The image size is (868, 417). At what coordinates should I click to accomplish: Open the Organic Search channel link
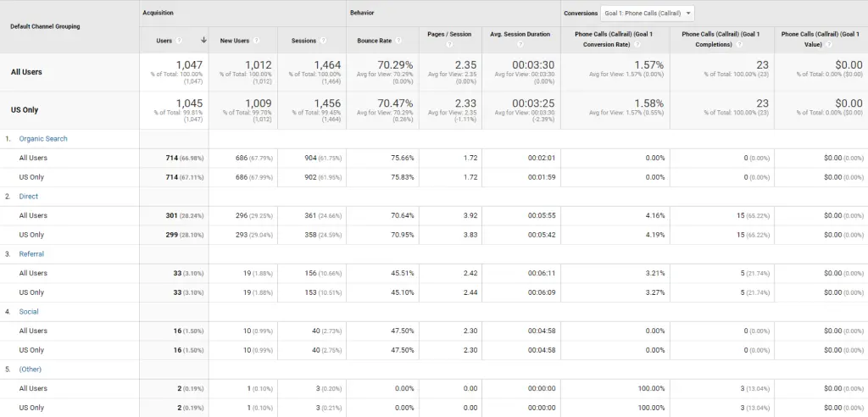pos(43,138)
